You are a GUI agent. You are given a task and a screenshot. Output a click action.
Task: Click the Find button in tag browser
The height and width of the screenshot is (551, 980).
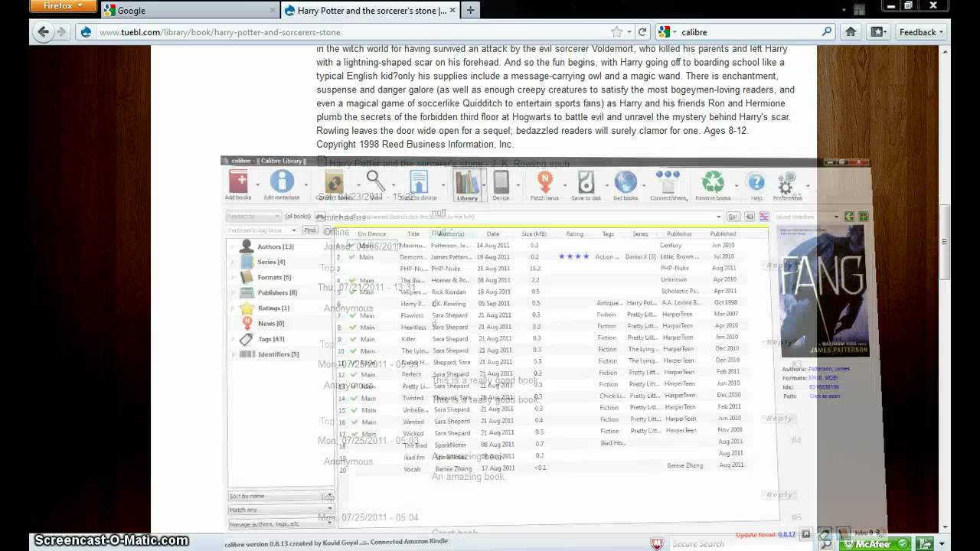point(309,230)
